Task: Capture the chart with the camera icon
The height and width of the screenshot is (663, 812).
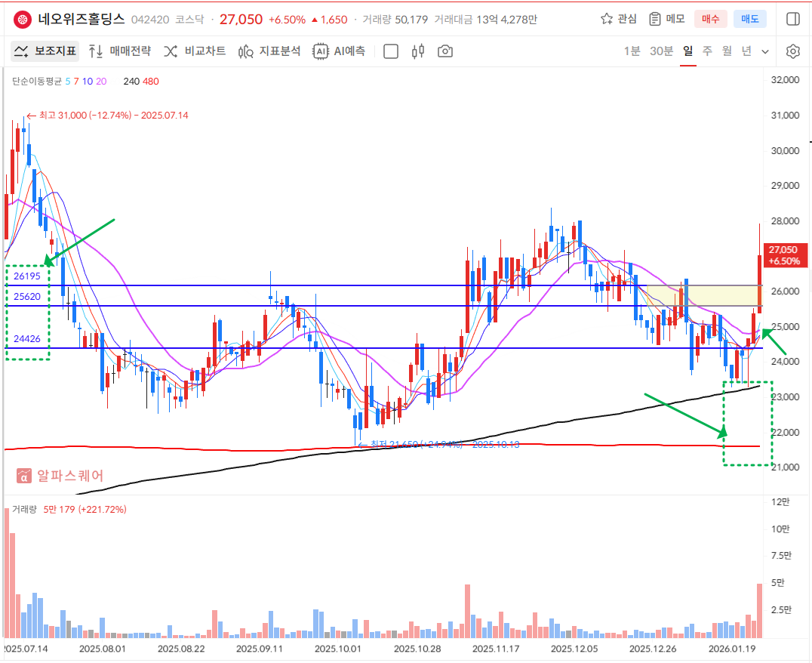Action: pyautogui.click(x=445, y=51)
